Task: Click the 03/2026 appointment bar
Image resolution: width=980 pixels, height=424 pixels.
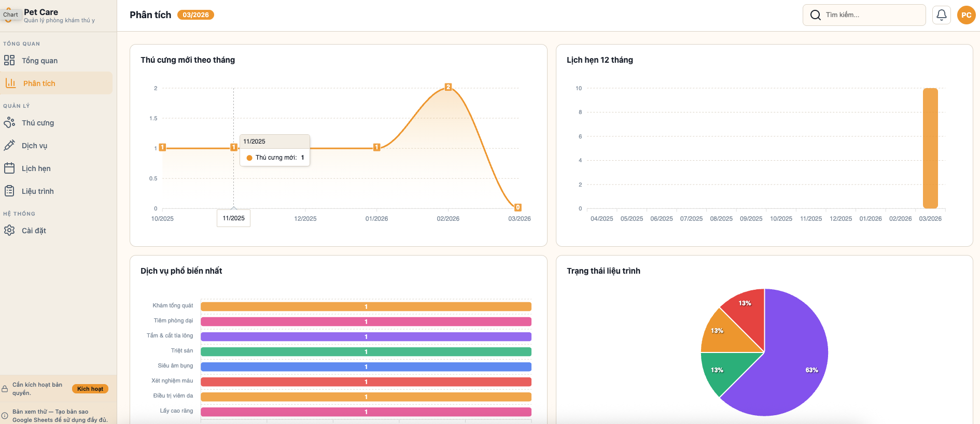Action: [x=930, y=148]
